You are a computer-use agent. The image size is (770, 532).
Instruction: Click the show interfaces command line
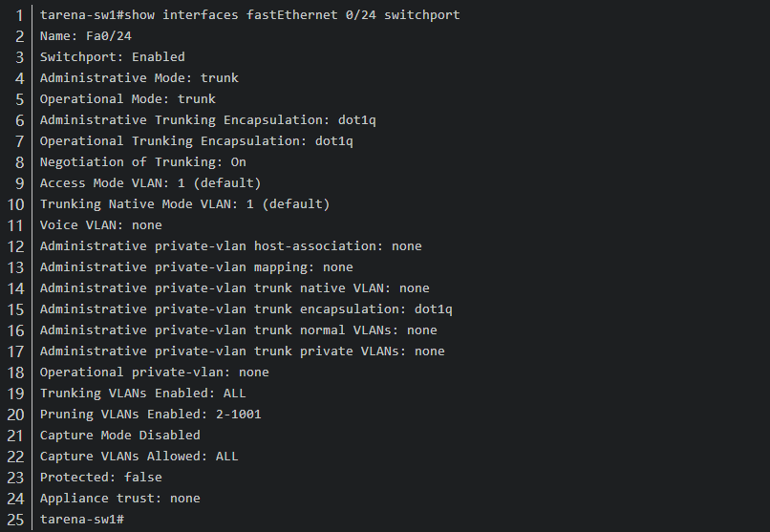(x=249, y=15)
